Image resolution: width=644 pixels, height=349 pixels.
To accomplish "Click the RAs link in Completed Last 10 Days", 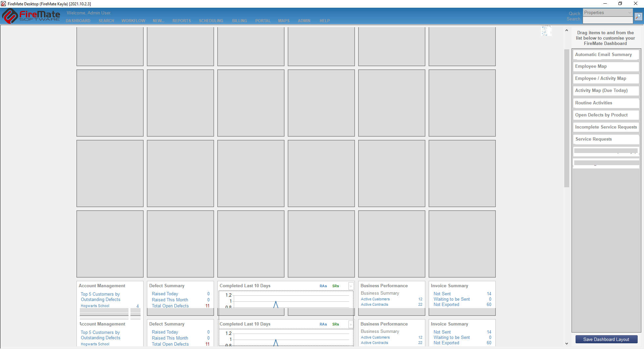I will 323,286.
